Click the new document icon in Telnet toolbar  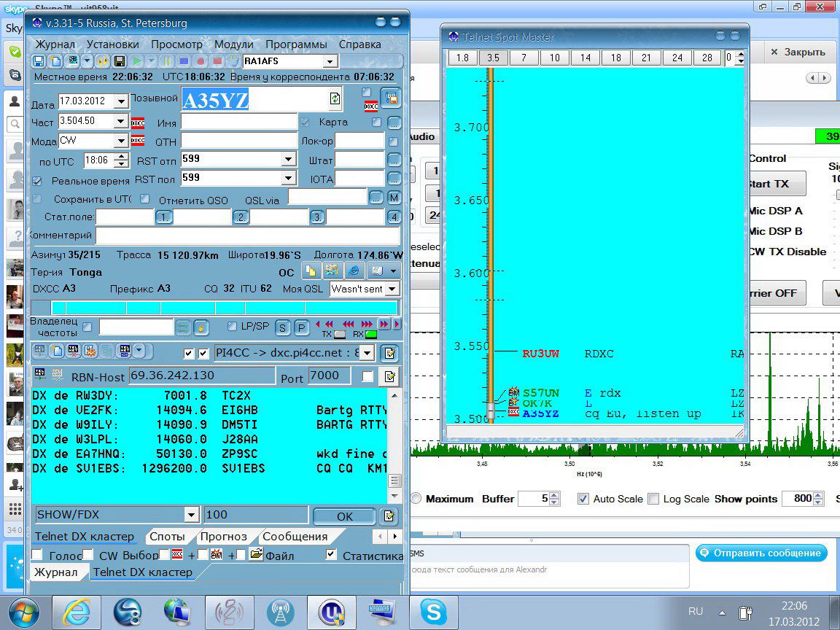56,352
